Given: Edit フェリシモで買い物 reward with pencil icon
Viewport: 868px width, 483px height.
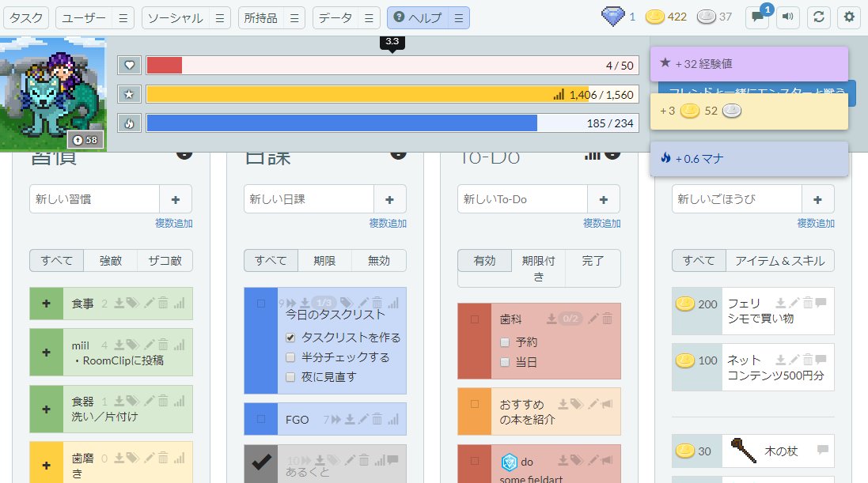Looking at the screenshot, I should [x=794, y=304].
